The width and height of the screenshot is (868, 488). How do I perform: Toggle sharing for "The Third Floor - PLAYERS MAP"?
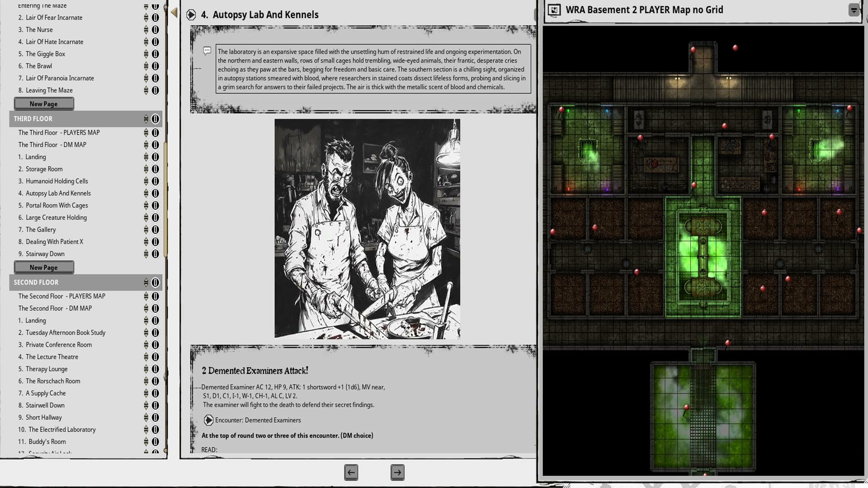[156, 133]
